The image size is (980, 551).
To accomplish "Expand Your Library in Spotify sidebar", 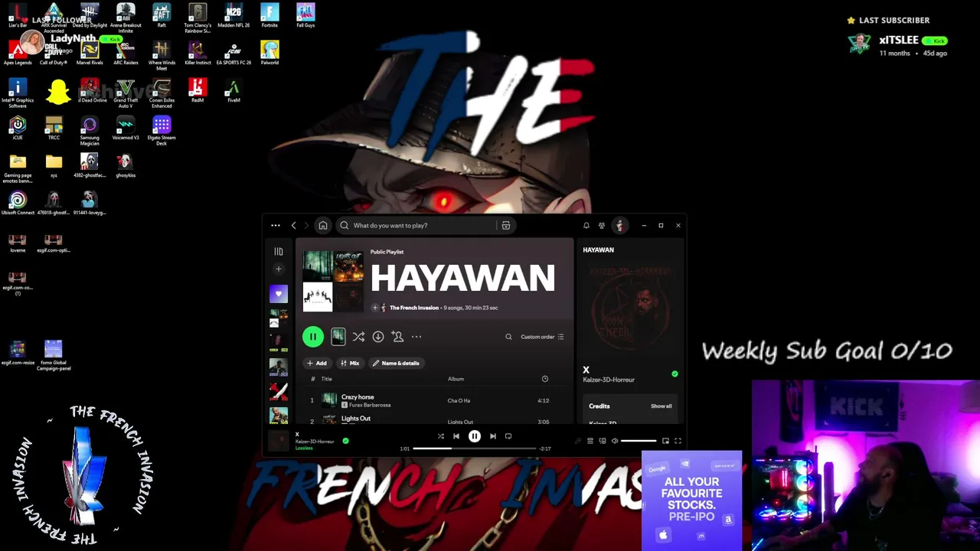I will 279,251.
